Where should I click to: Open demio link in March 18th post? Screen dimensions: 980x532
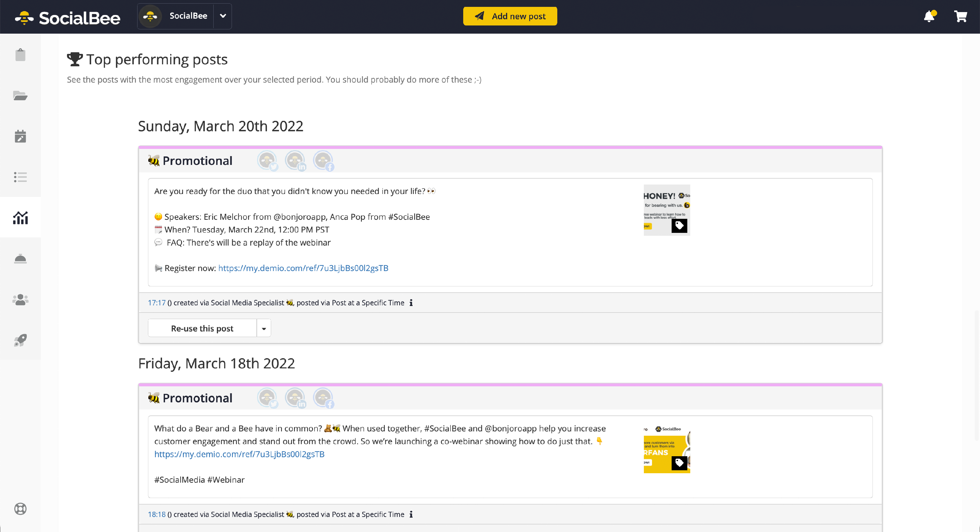239,454
